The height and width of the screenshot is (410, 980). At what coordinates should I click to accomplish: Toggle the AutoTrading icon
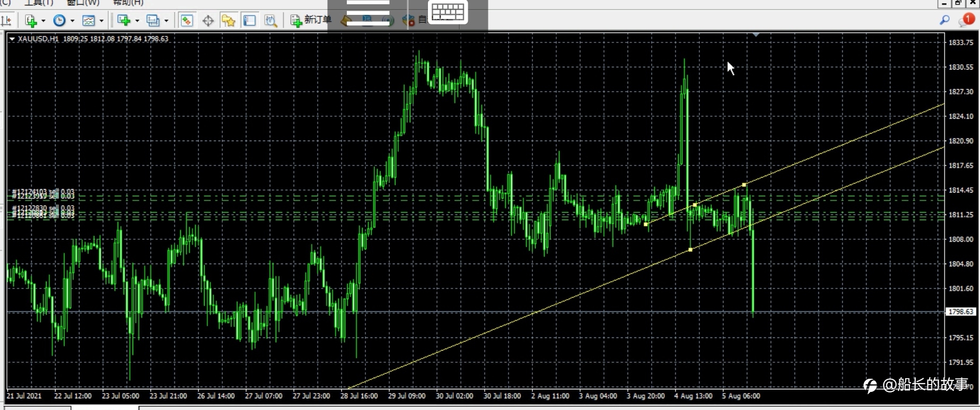click(408, 21)
